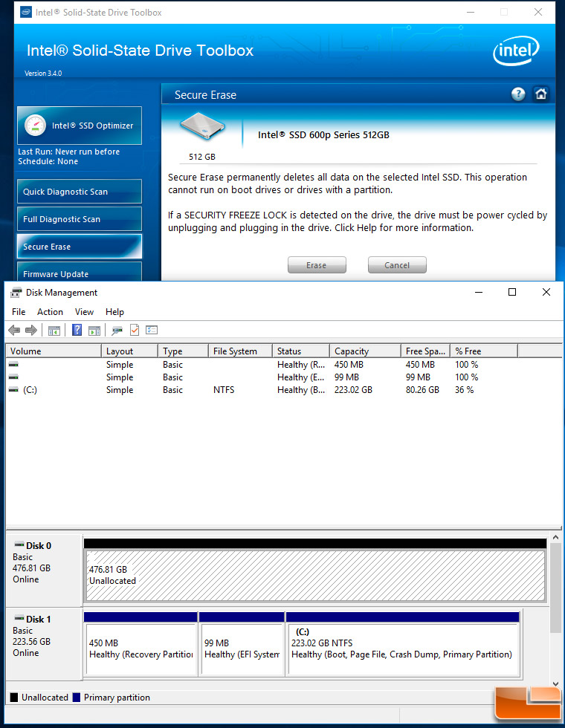The width and height of the screenshot is (565, 728).
Task: Go to Home using the house icon
Action: [x=541, y=94]
